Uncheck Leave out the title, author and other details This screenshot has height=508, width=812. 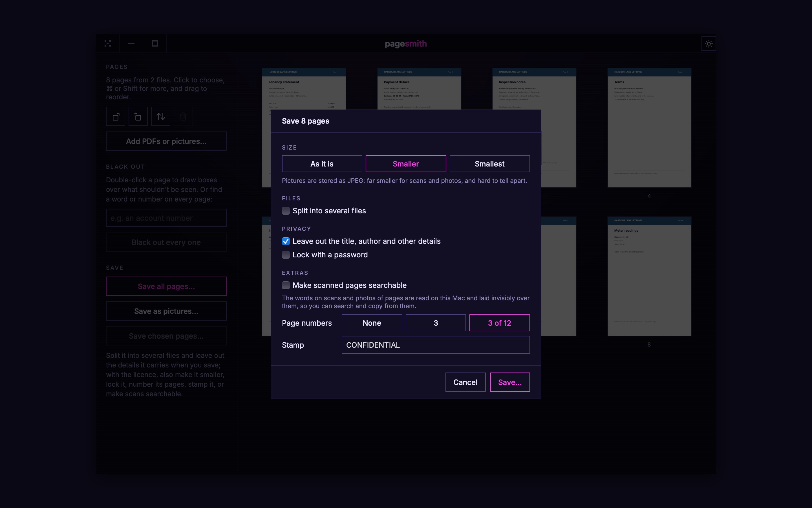click(286, 241)
